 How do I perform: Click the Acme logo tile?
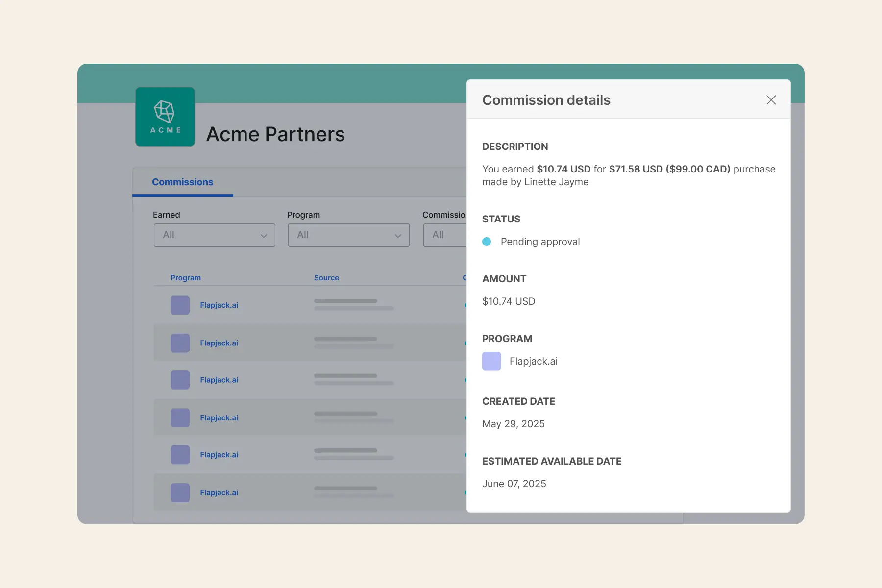(x=165, y=117)
